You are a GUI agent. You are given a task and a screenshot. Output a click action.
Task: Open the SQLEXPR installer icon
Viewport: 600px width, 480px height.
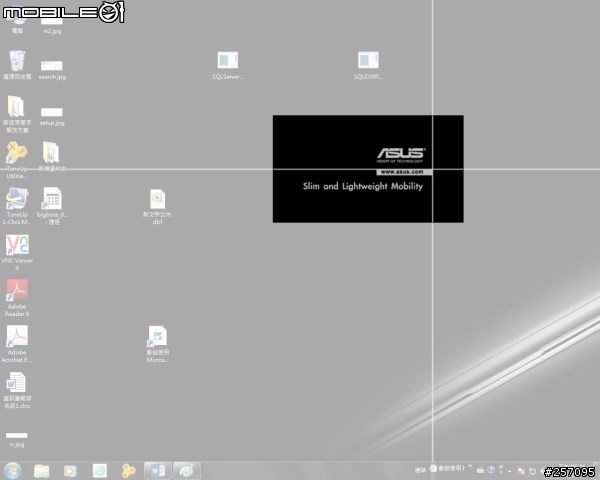coord(368,65)
